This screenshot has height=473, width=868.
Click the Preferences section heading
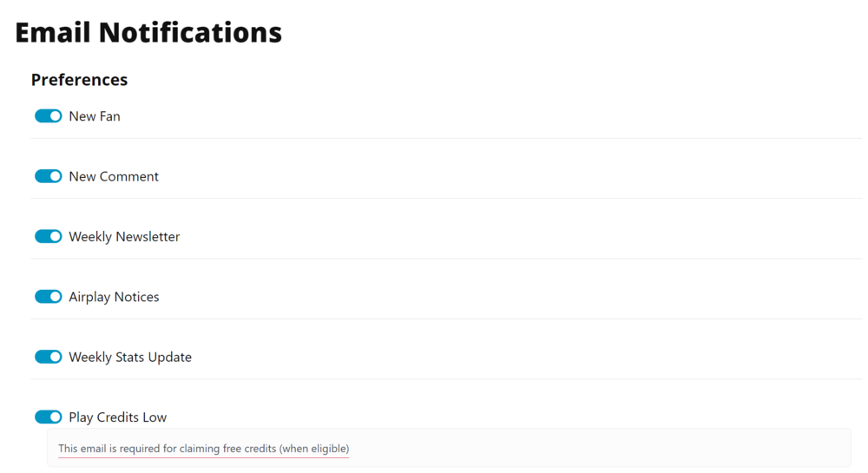pyautogui.click(x=79, y=80)
